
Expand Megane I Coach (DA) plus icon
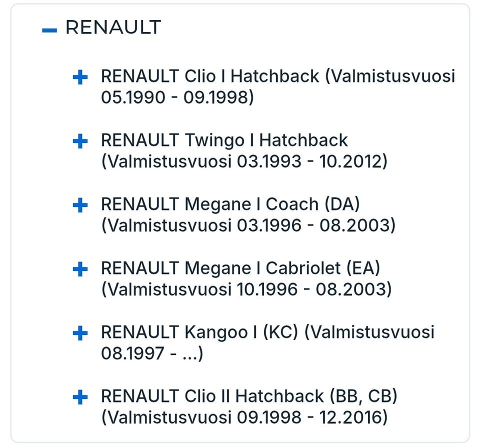pos(80,205)
